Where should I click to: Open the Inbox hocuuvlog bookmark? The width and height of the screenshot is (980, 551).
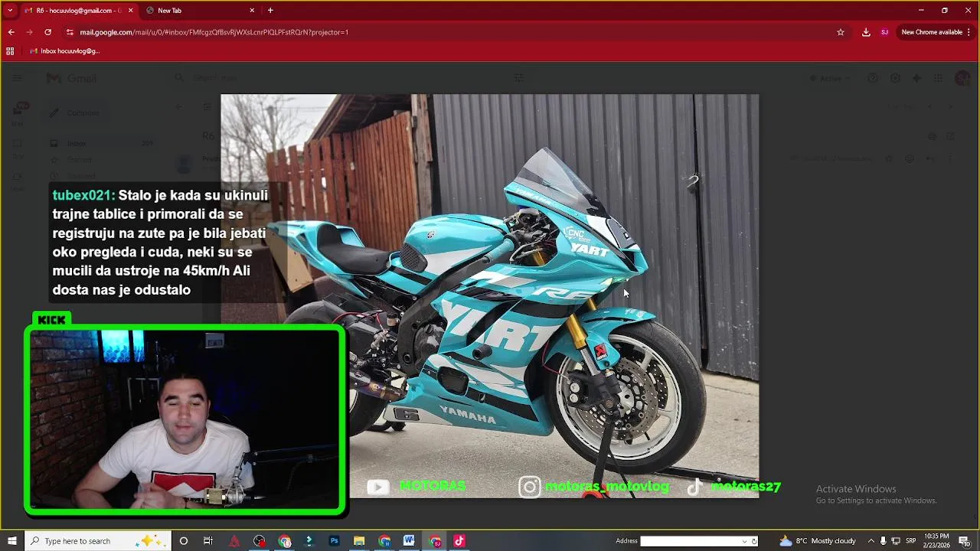tap(64, 51)
